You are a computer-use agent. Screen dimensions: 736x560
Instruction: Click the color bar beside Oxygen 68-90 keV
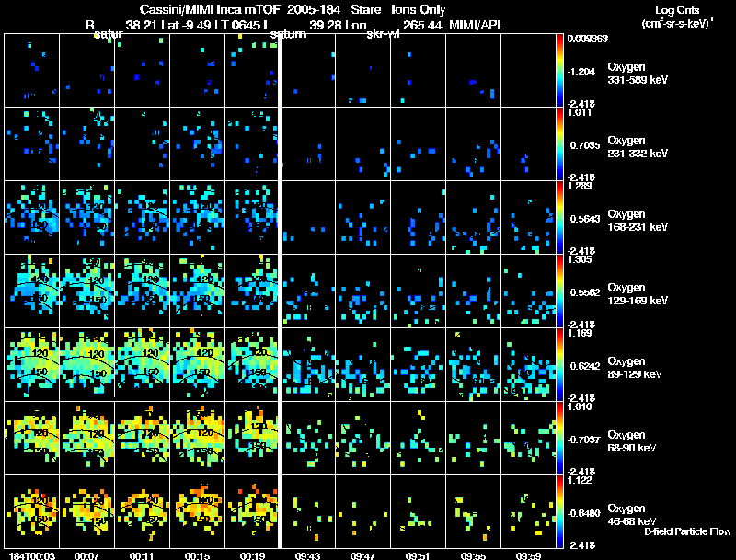coord(559,439)
